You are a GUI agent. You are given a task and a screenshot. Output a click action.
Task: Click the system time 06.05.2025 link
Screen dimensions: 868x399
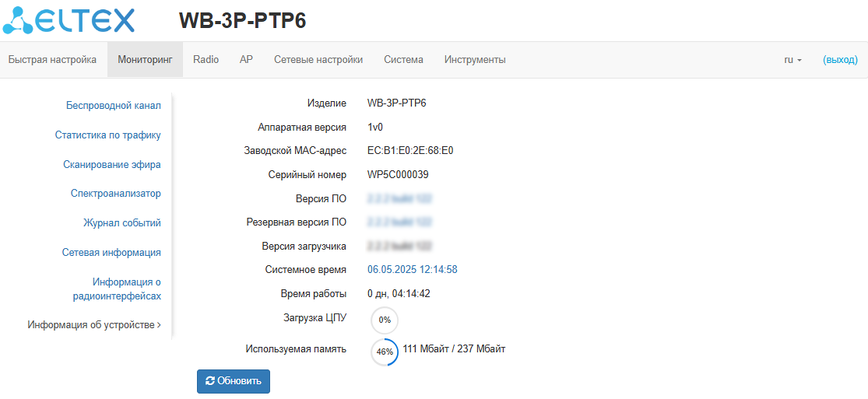point(413,270)
